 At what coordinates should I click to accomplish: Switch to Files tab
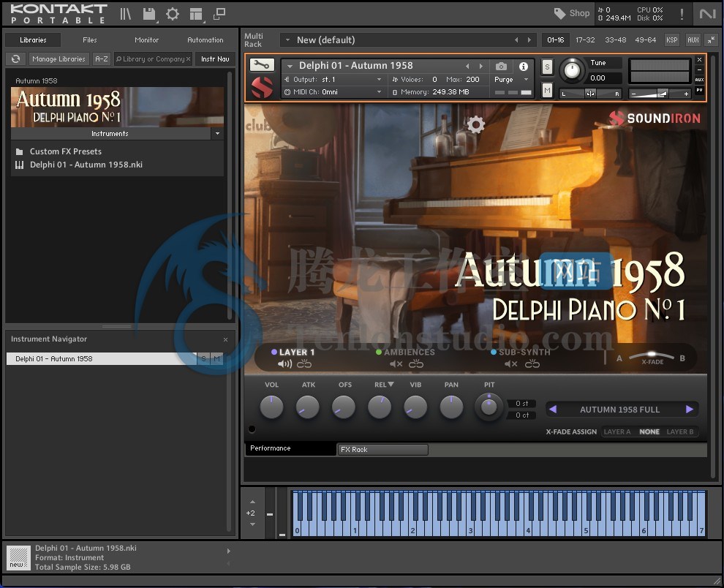89,40
